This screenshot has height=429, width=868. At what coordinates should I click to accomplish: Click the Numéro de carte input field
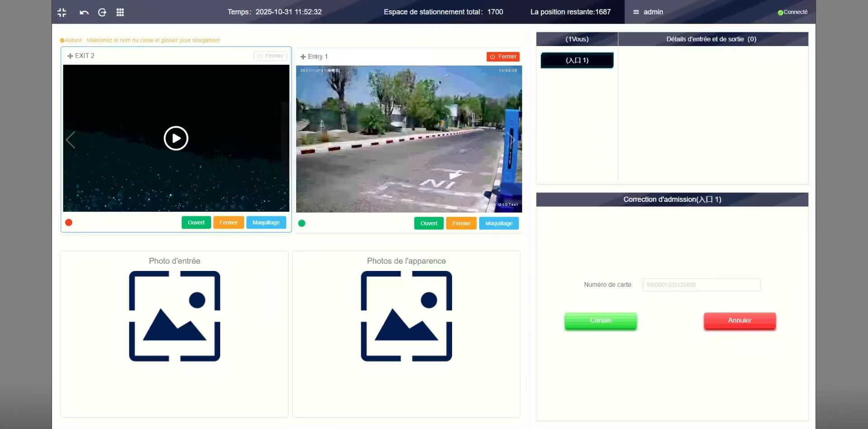click(702, 285)
